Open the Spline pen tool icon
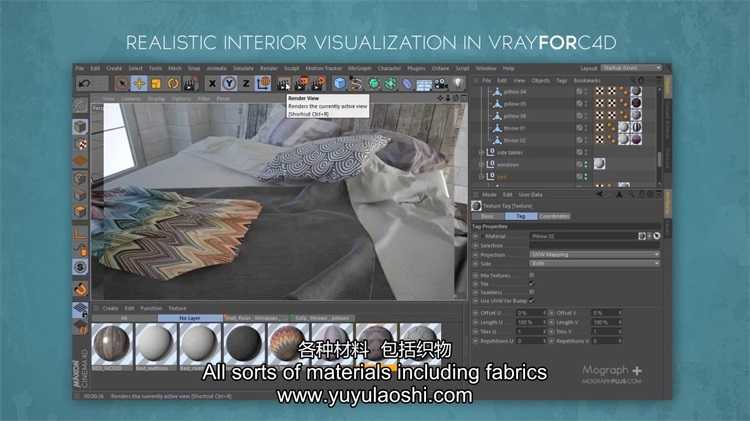Screen dimensions: 750x421 356,84
